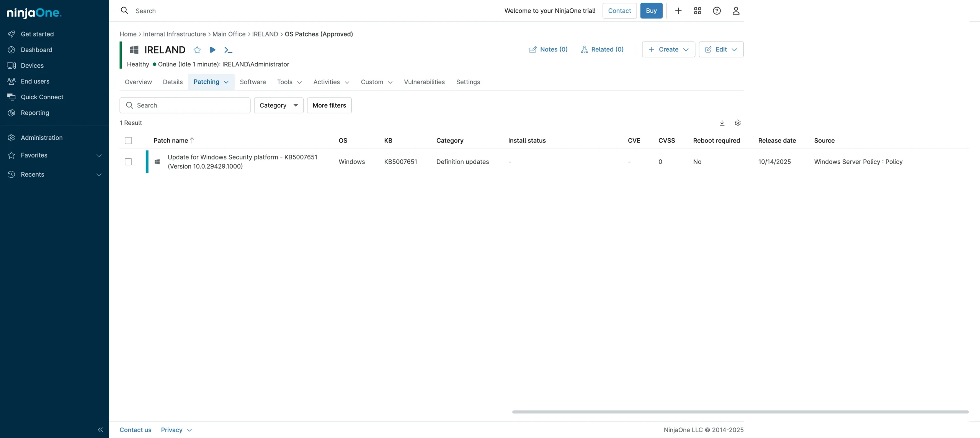
Task: Click the Buy button
Action: (651, 11)
